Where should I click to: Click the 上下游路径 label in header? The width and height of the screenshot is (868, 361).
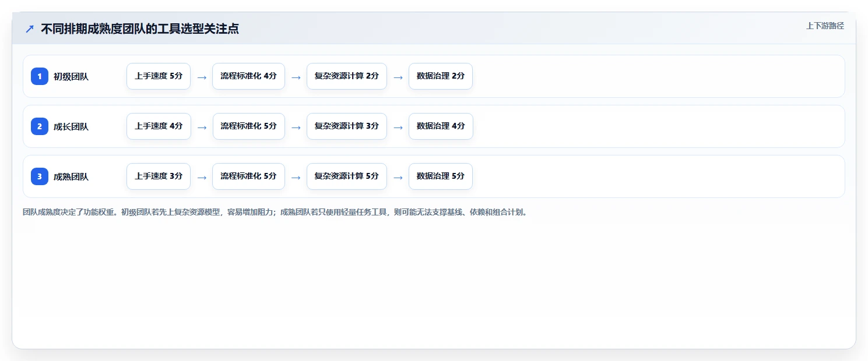point(825,26)
